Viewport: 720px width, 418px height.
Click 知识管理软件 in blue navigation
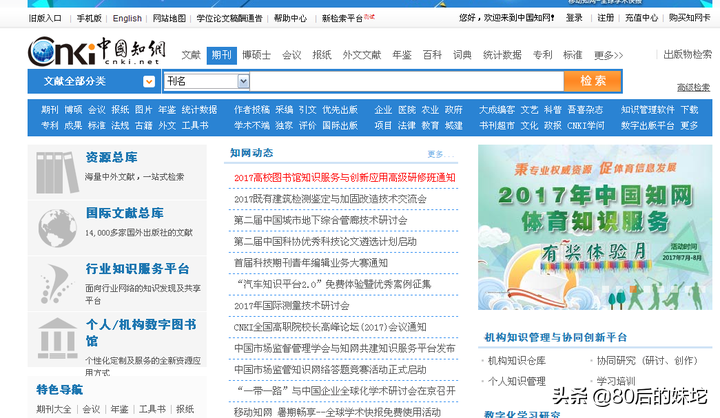point(648,110)
